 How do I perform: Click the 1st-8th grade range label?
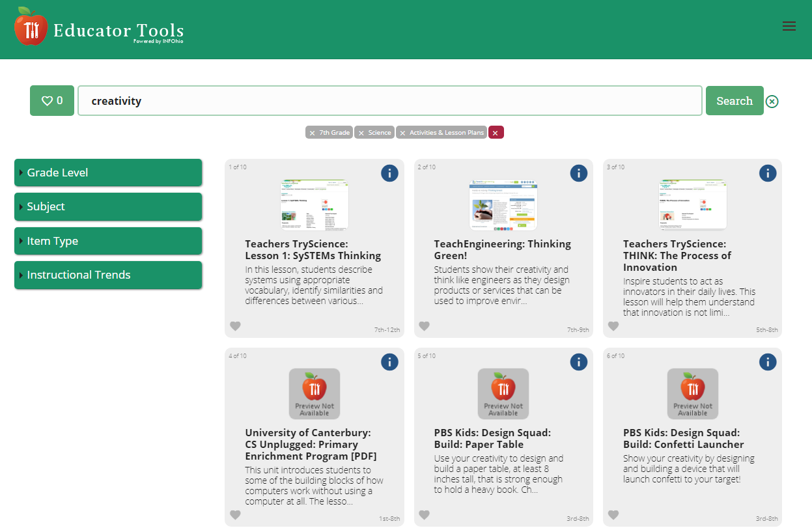tap(389, 519)
